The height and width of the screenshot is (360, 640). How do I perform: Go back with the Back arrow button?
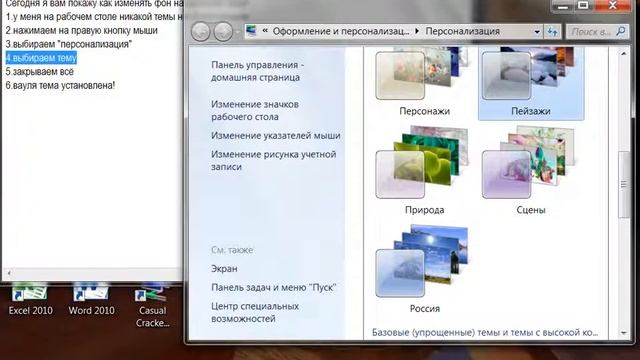(x=200, y=31)
